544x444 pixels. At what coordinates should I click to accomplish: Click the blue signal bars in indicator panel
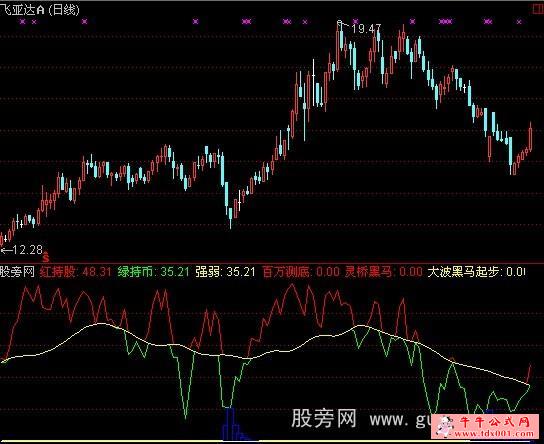click(232, 425)
